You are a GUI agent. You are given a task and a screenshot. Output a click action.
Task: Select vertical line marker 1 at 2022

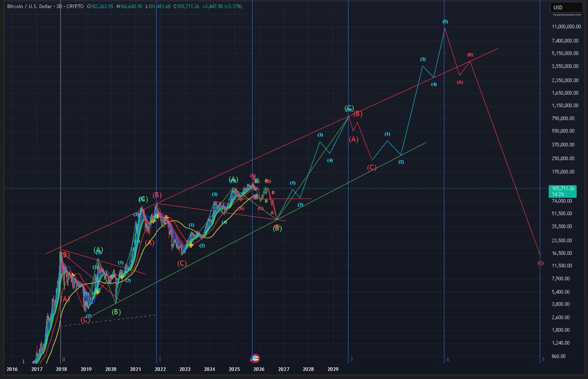pyautogui.click(x=159, y=359)
